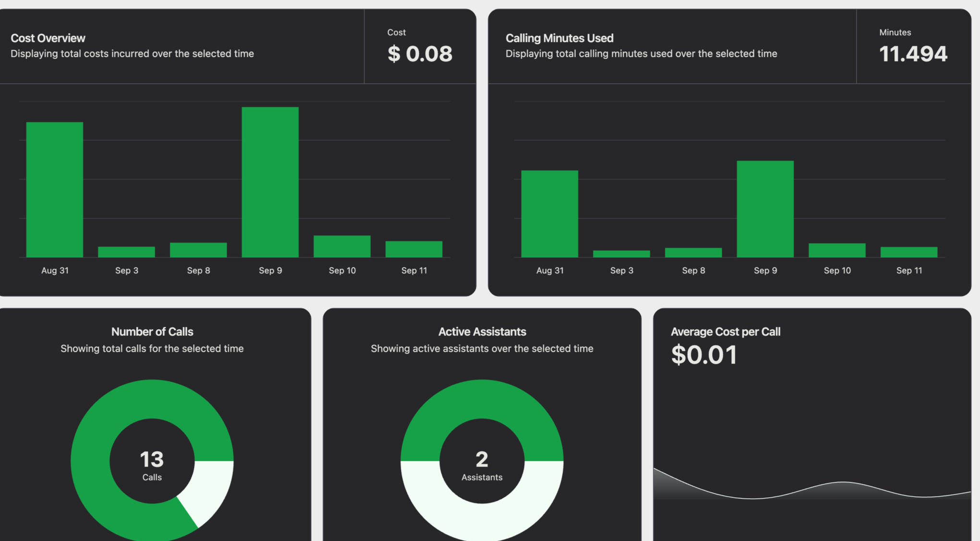Screen dimensions: 980x541
Task: Click the Aug 31 bar in Calling Minutes Used
Action: pyautogui.click(x=549, y=214)
